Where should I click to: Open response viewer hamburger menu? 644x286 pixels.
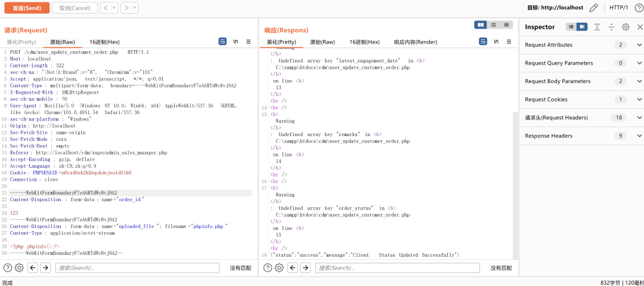coord(509,42)
